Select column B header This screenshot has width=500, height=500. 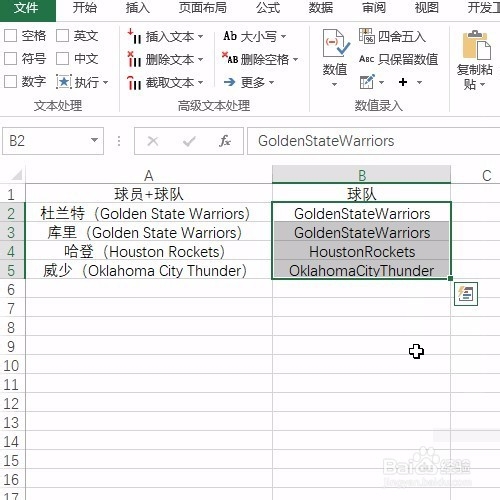click(362, 175)
